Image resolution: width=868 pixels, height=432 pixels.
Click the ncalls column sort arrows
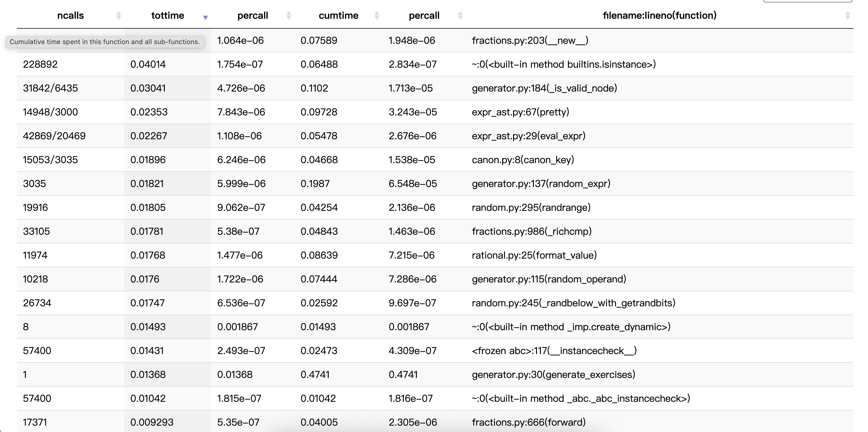click(x=118, y=15)
